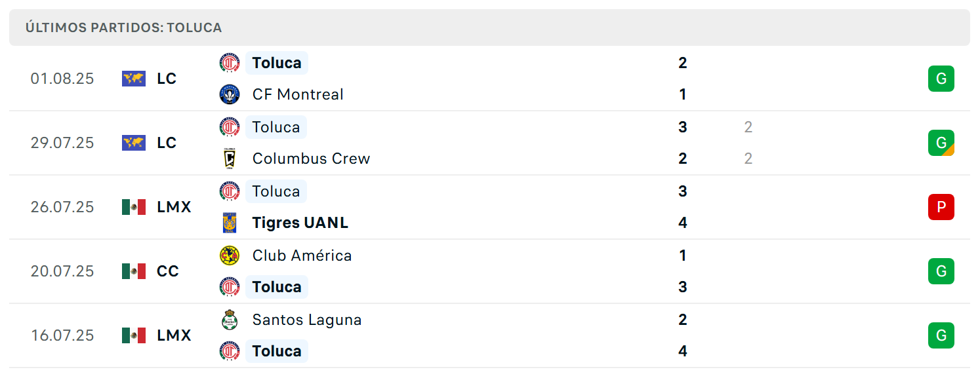
Task: Click the world-map flag icon beside 01.08.25
Action: [x=134, y=79]
